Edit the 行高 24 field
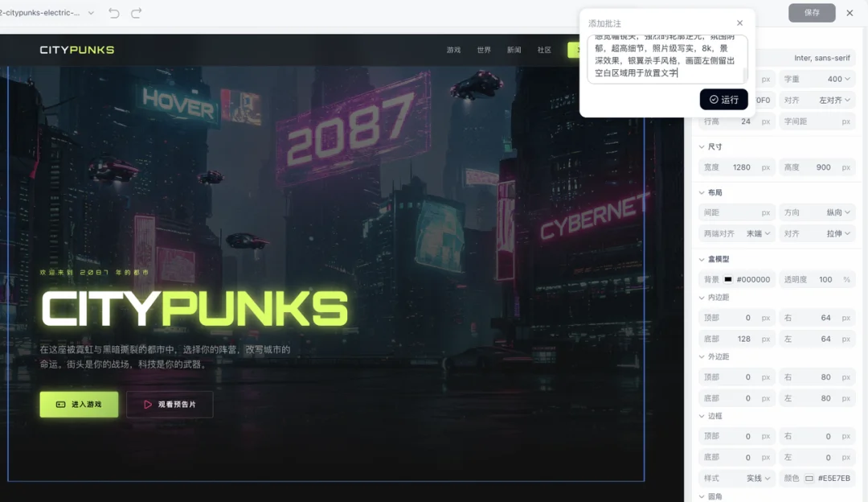This screenshot has width=868, height=502. pos(737,121)
